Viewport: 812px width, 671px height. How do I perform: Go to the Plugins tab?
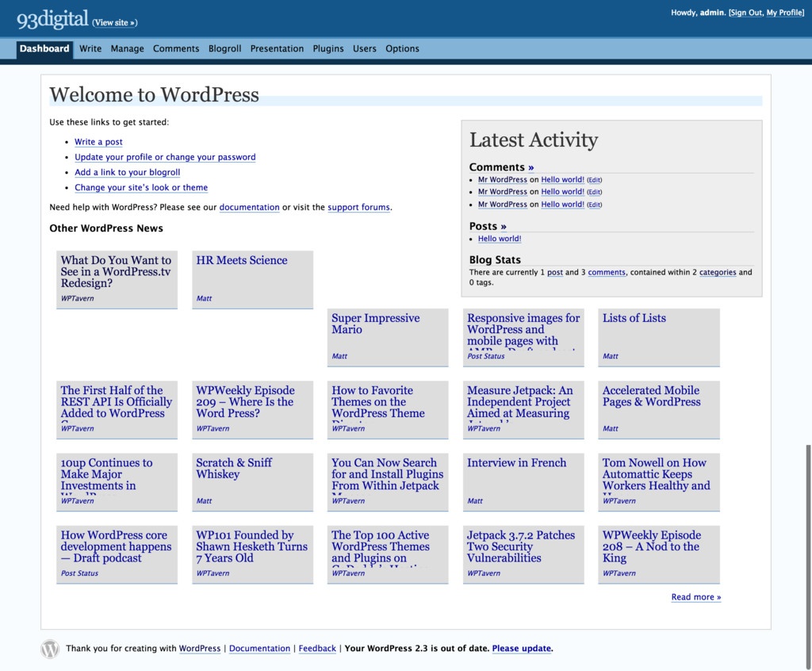point(328,48)
